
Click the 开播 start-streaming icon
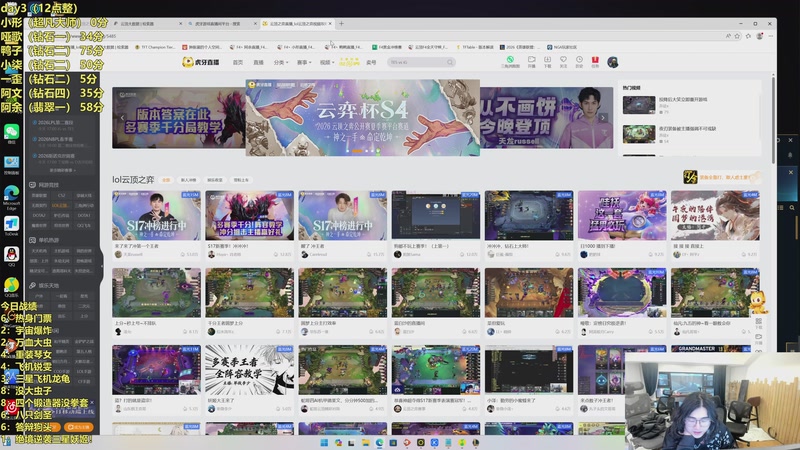[531, 62]
